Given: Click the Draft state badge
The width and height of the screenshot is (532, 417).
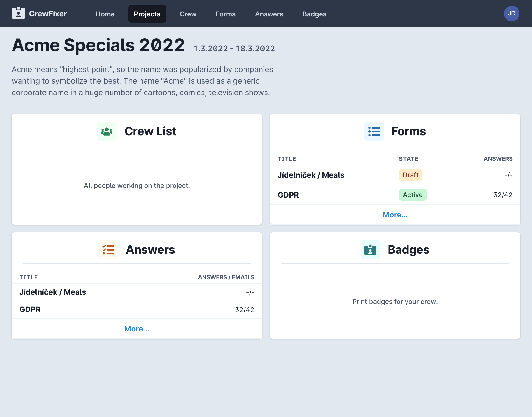Looking at the screenshot, I should (410, 175).
